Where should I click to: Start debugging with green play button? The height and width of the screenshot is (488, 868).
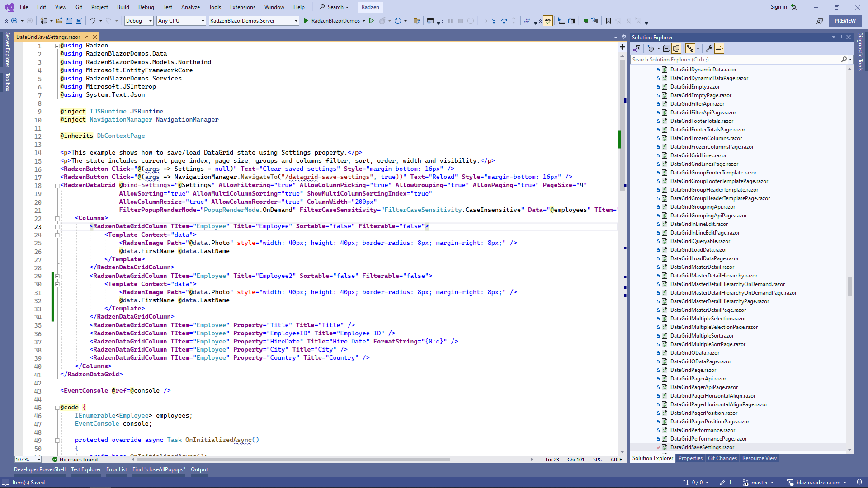point(306,21)
